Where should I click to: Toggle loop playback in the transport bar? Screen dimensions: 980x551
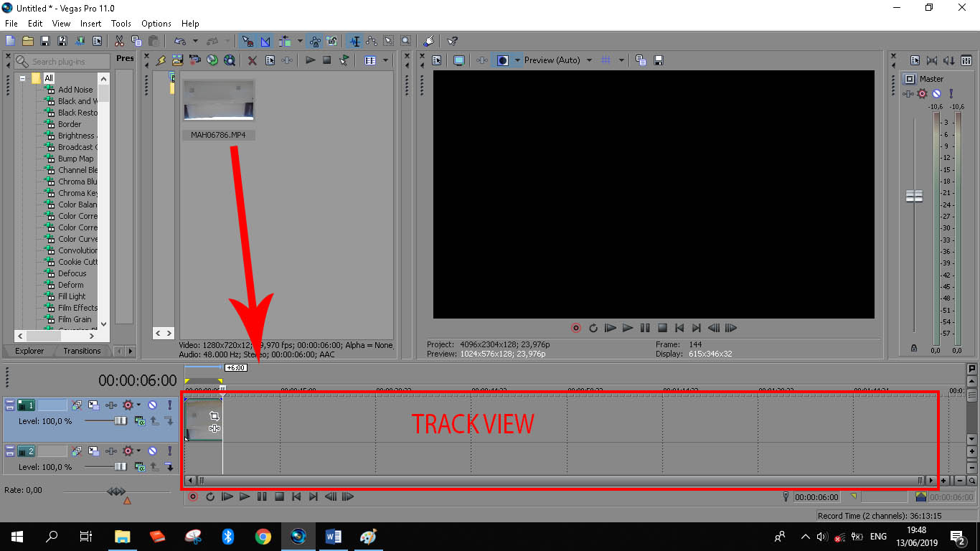(x=210, y=496)
